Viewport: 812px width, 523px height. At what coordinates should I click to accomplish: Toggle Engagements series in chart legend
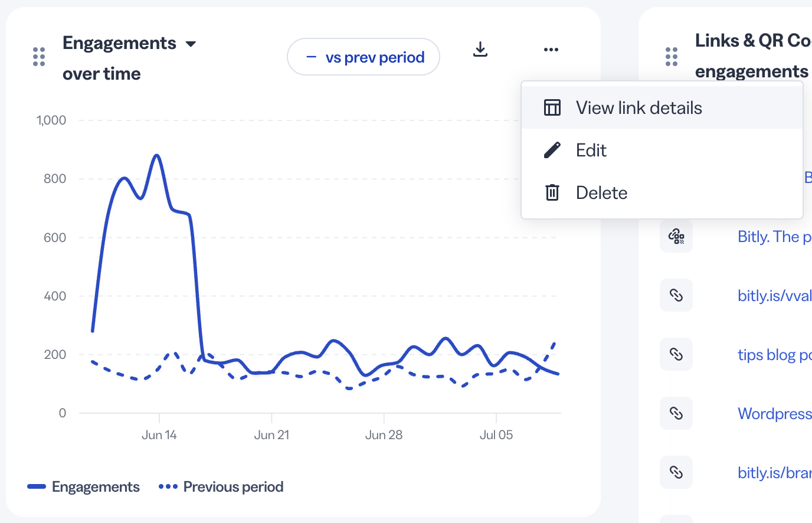(x=84, y=487)
